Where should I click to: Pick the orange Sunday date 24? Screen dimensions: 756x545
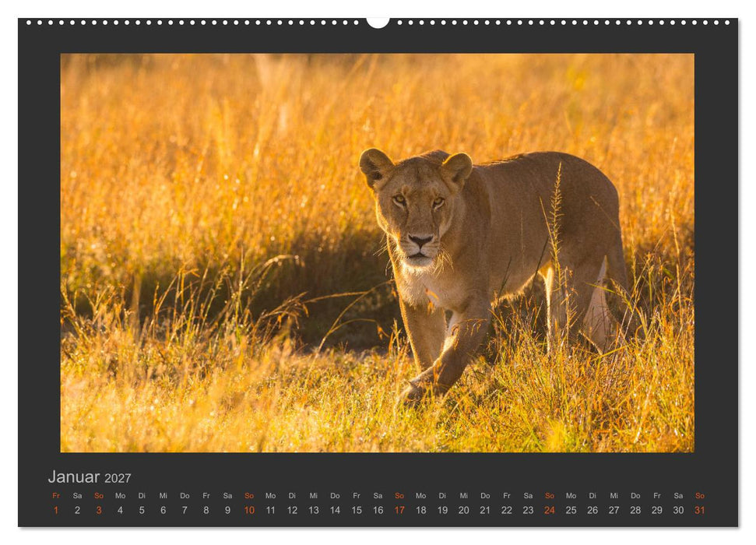550,510
